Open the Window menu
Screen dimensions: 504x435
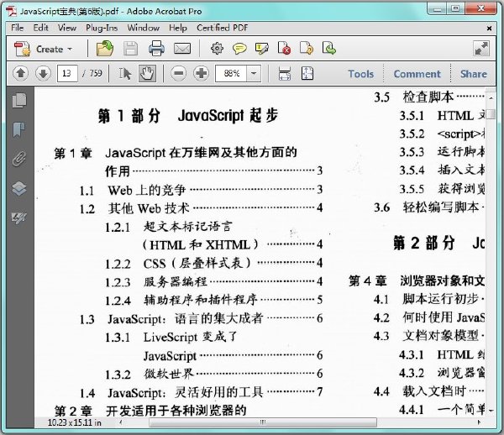pyautogui.click(x=143, y=28)
